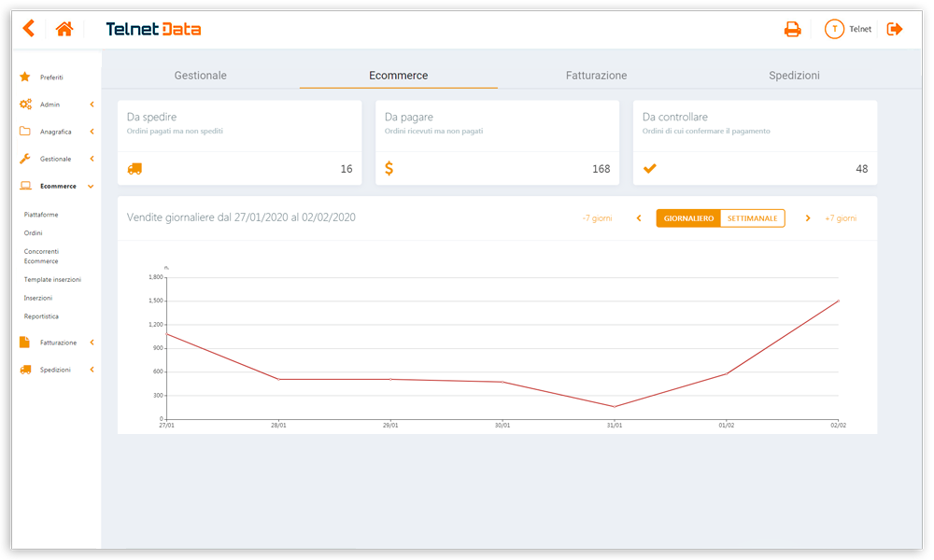Expand the Anagrafica menu chevron

[92, 132]
